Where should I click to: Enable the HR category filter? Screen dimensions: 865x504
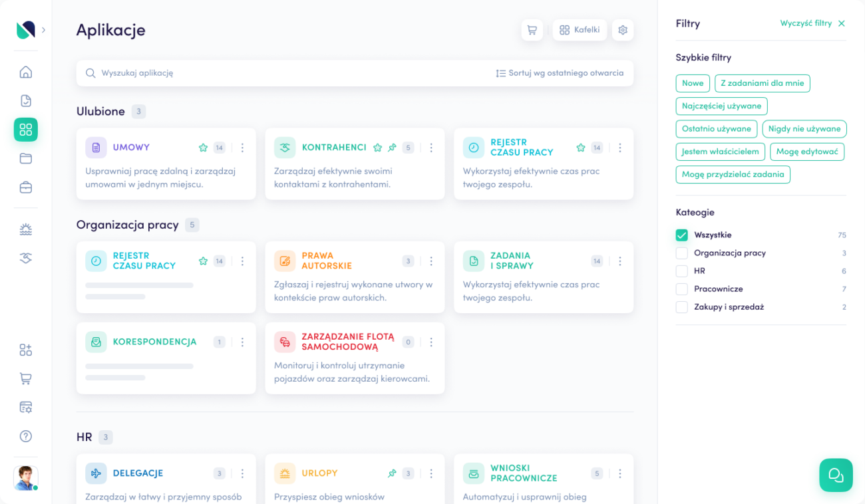click(x=681, y=271)
